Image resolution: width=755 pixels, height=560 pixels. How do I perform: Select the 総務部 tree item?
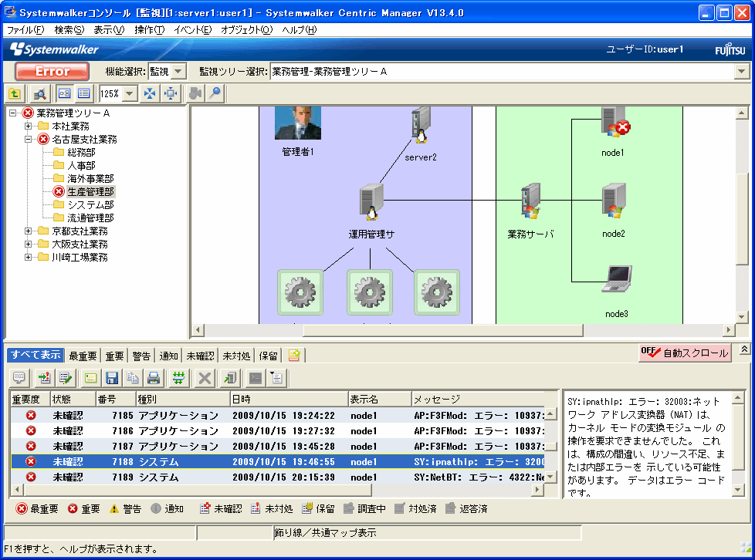[81, 152]
